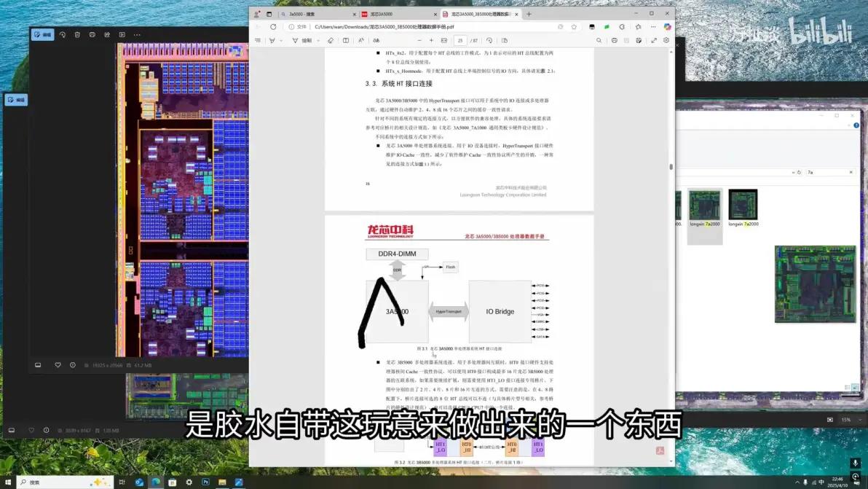Viewport: 868px width, 489px height.
Task: Open Photos more options ellipsis
Action: point(138,34)
